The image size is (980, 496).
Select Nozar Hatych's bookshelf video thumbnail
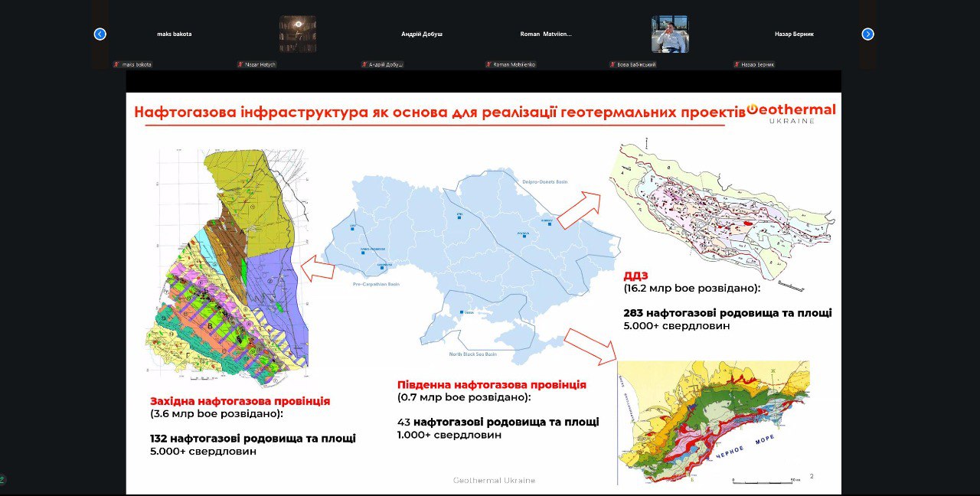click(298, 34)
